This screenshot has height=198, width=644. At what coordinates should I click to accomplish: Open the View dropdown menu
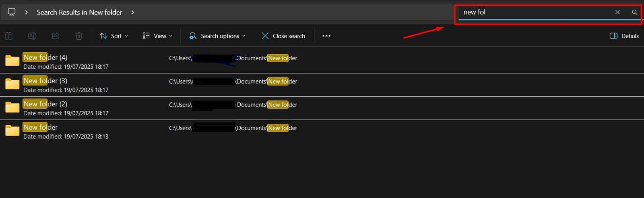[x=157, y=36]
